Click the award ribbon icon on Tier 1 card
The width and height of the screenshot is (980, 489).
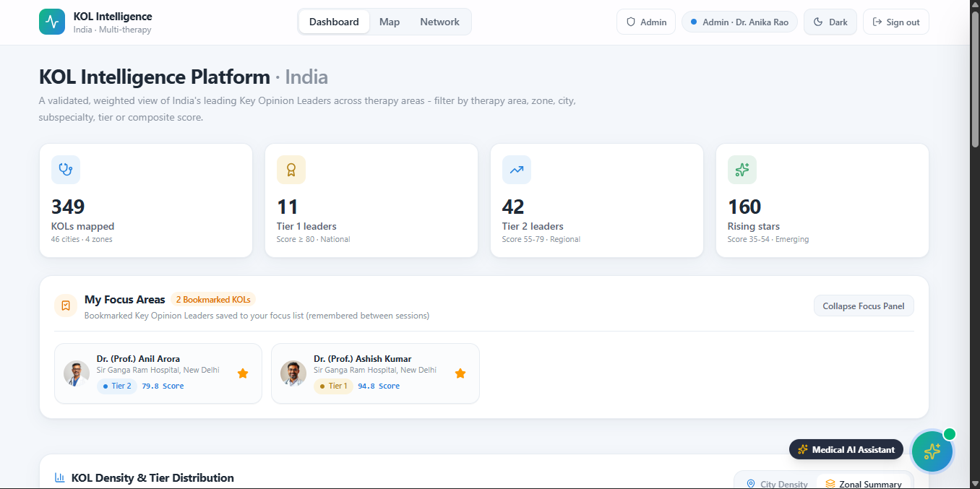tap(291, 170)
